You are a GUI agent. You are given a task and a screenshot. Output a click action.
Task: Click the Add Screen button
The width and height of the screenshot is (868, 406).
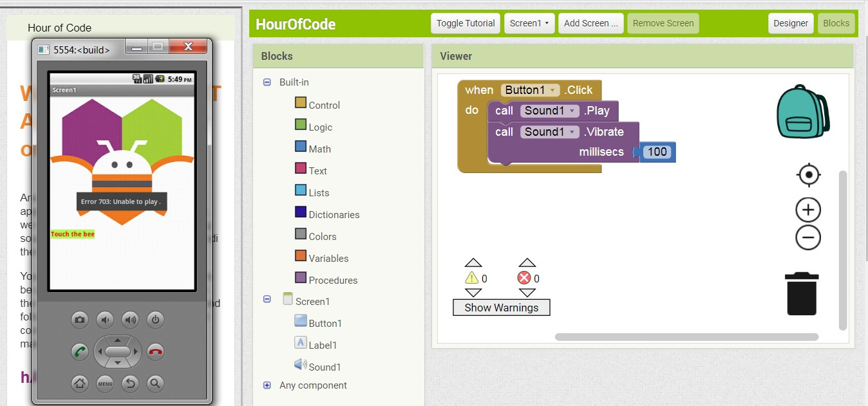[591, 23]
